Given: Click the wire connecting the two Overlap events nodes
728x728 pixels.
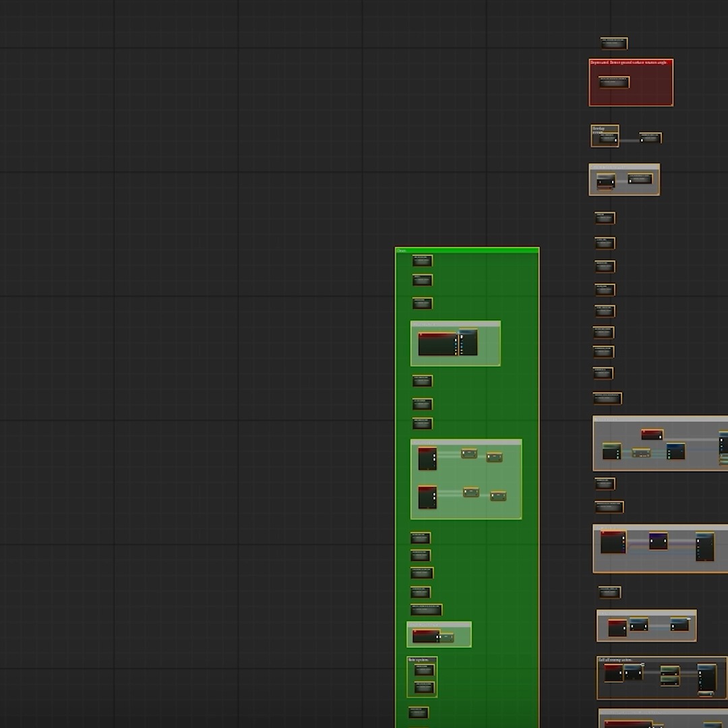Looking at the screenshot, I should (628, 140).
